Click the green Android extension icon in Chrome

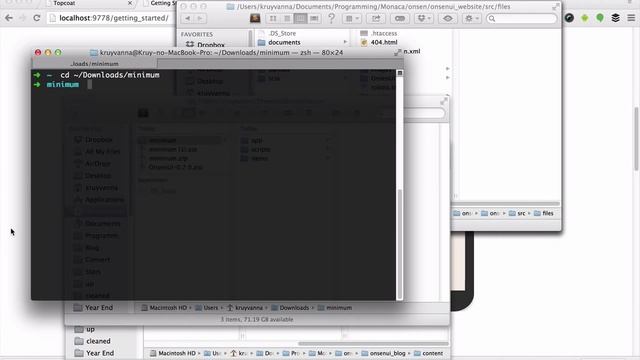tap(585, 18)
